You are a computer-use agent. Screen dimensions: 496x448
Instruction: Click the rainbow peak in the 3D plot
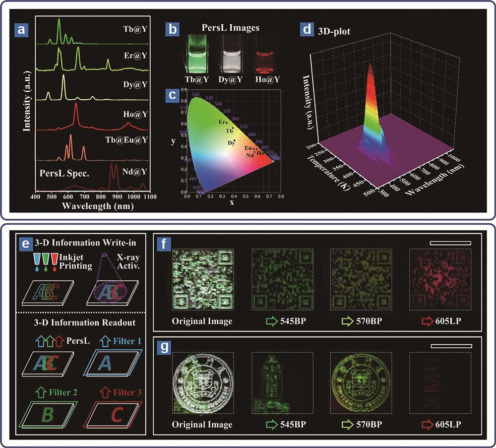(371, 104)
